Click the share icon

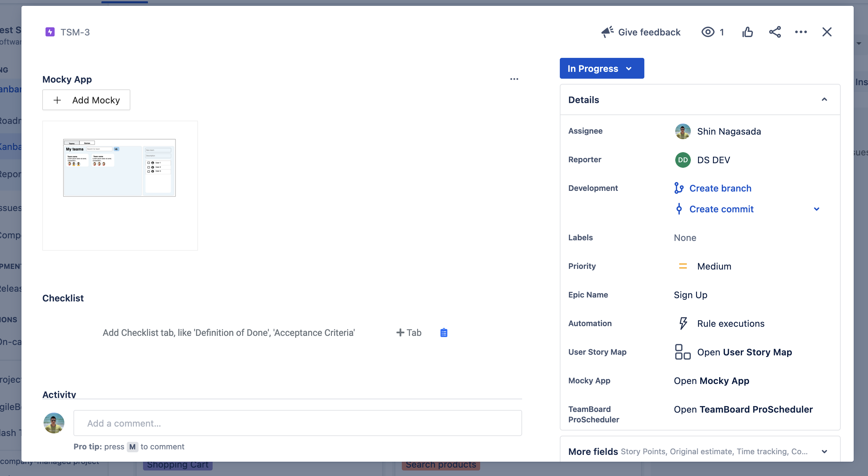775,32
